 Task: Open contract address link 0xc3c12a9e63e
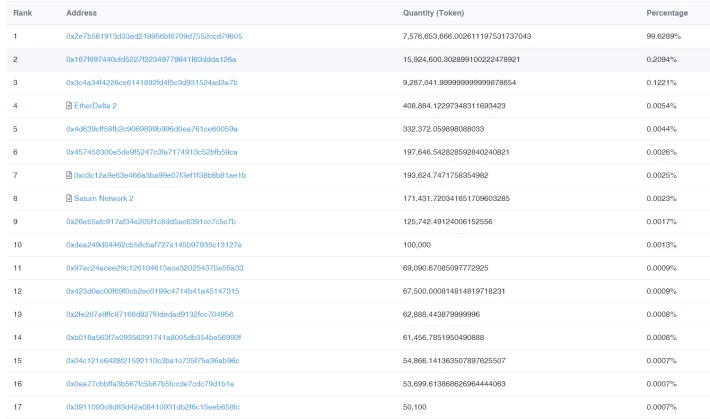point(160,175)
